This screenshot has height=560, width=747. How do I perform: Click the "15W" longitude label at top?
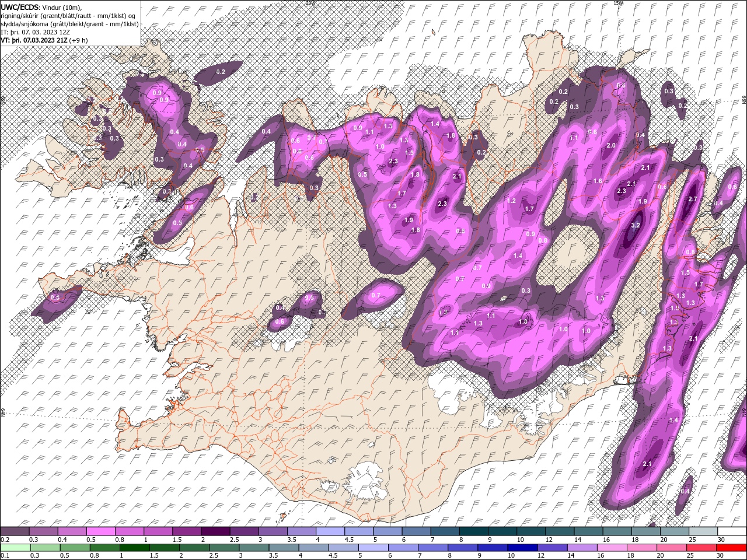617,3
